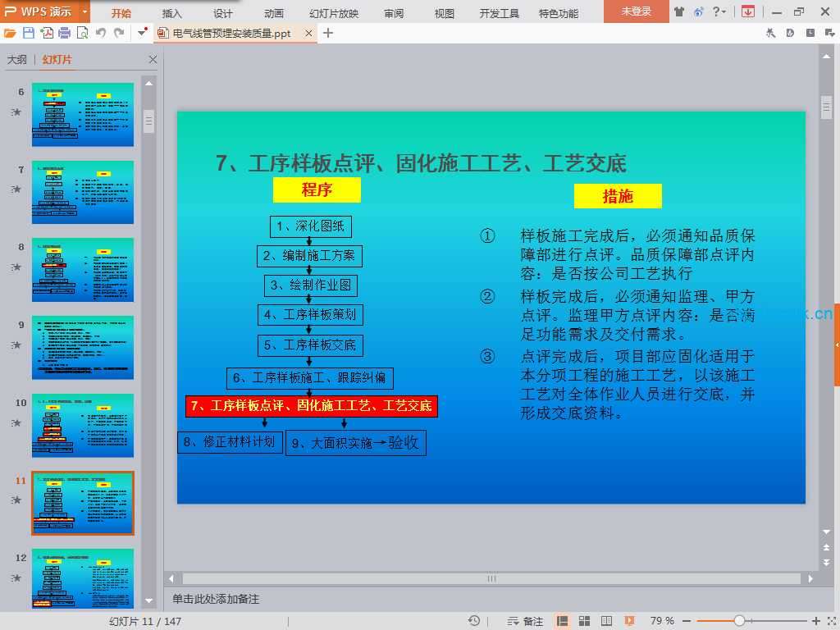The image size is (840, 630).
Task: Click the 未登录 login button
Action: click(636, 11)
